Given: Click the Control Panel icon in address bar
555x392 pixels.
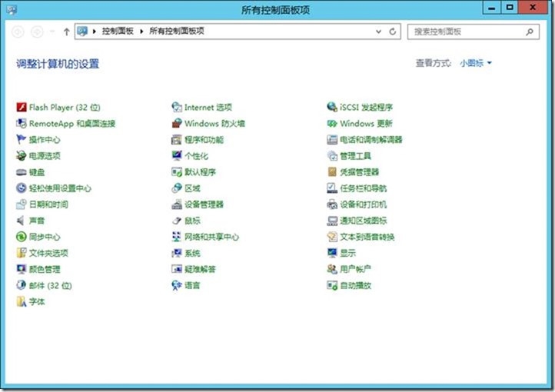Looking at the screenshot, I should click(82, 32).
